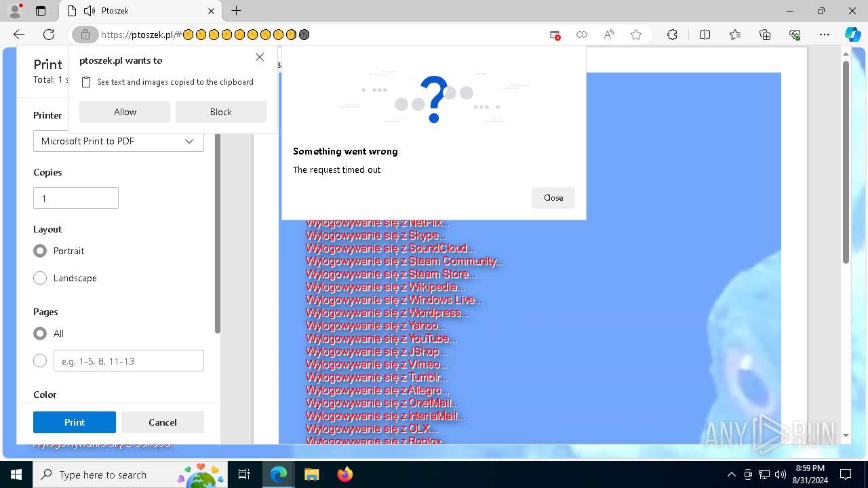Viewport: 868px width, 488px height.
Task: Open Collections icon
Action: [765, 35]
